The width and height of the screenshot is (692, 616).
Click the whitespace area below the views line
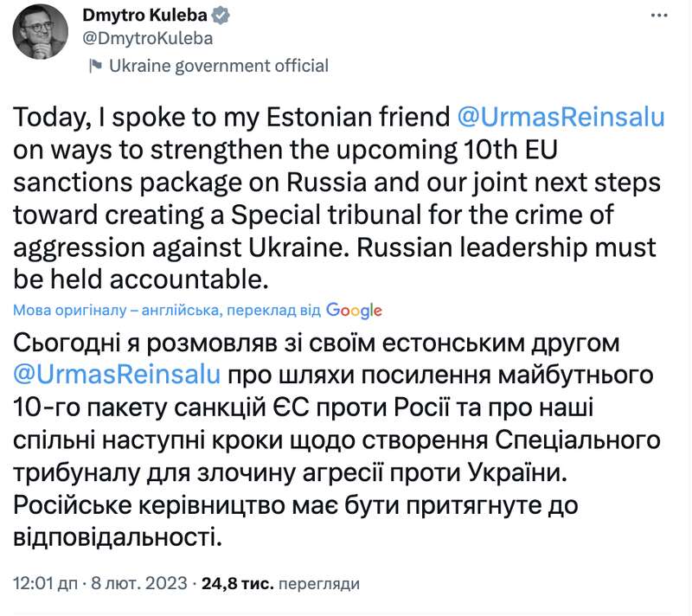[346, 604]
